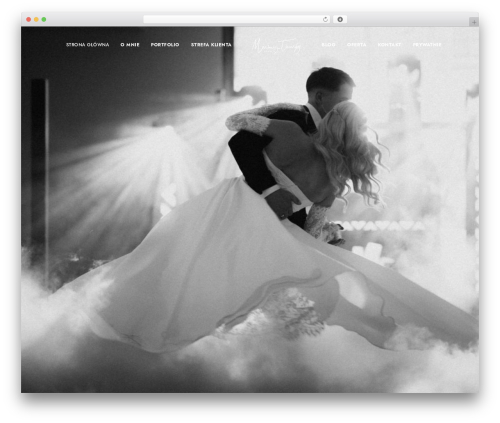Minimize the window with the yellow button

[36, 20]
